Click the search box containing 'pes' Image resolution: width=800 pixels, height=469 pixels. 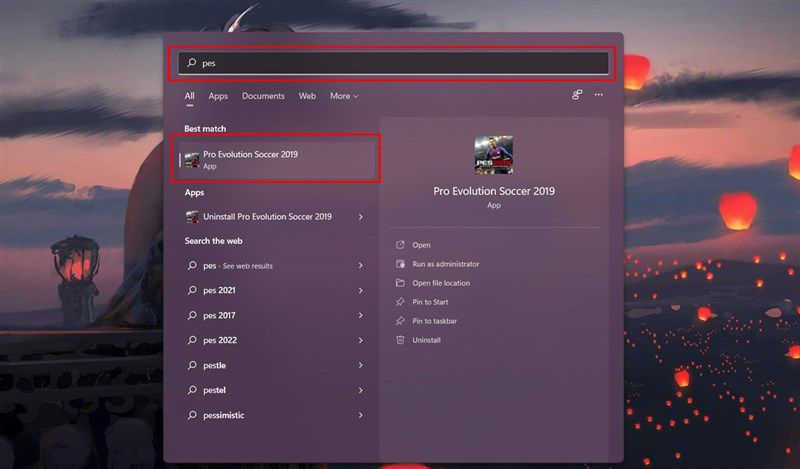coord(393,63)
